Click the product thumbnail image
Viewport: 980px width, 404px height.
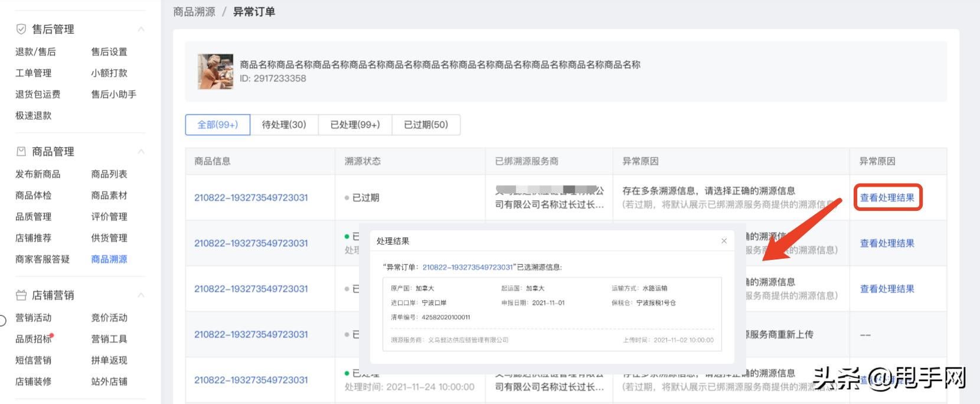tap(215, 71)
